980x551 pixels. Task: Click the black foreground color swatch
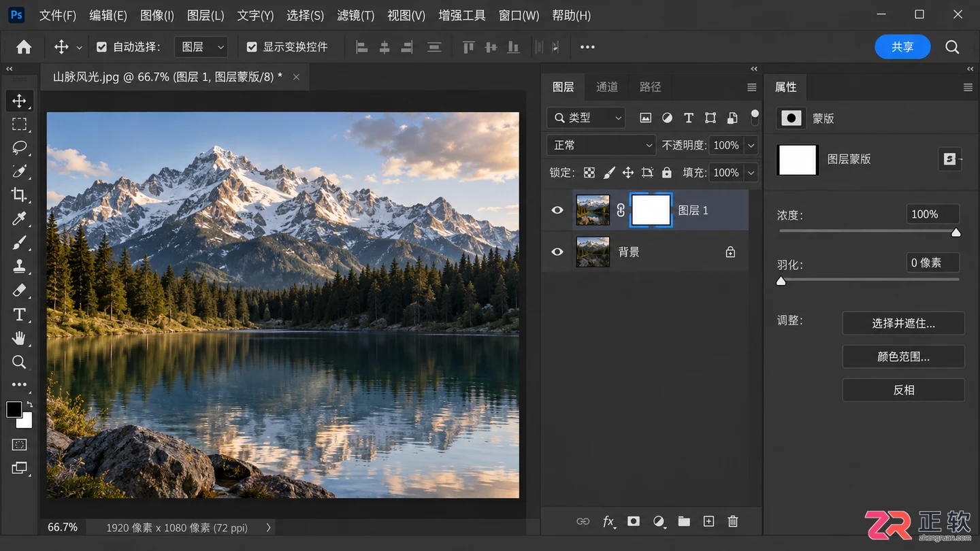tap(14, 409)
